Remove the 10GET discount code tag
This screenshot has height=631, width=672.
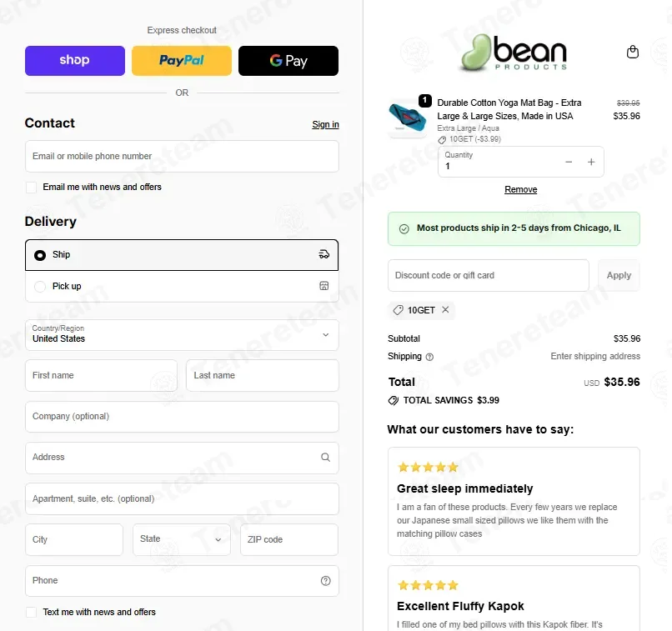[445, 309]
